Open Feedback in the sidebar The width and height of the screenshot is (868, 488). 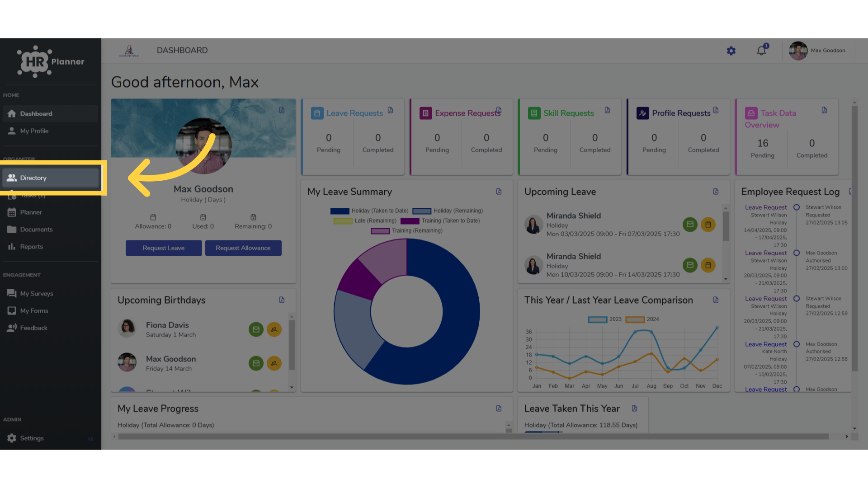tap(51, 328)
